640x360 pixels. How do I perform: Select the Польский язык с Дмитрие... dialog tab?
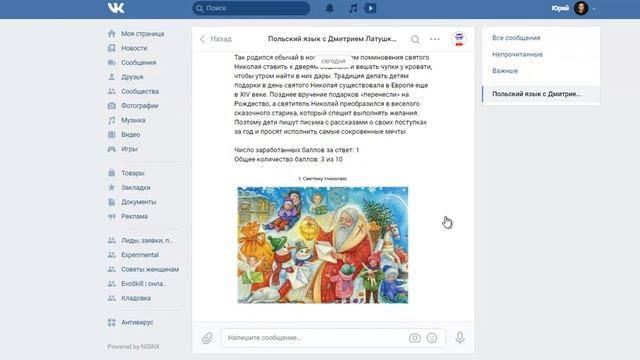(x=541, y=94)
